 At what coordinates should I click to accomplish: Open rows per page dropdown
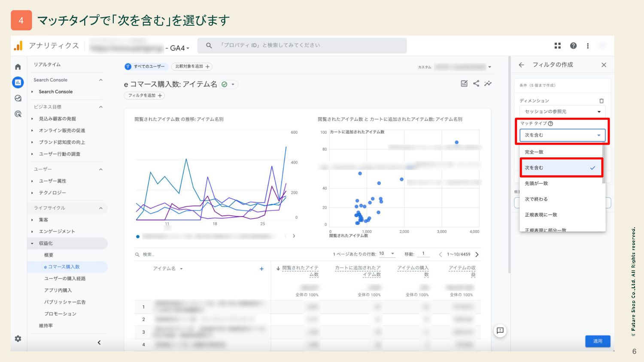coord(386,254)
